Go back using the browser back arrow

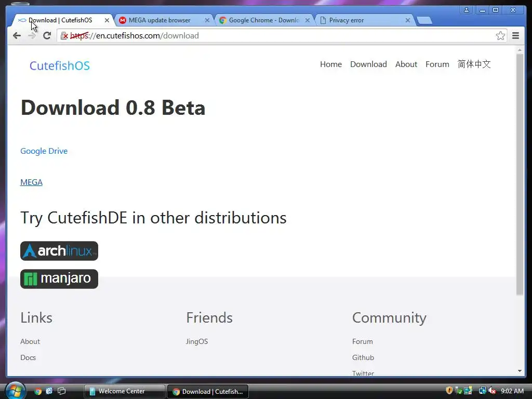(x=17, y=36)
